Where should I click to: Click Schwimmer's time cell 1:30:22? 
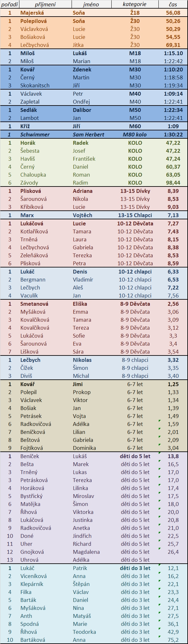[x=173, y=135]
